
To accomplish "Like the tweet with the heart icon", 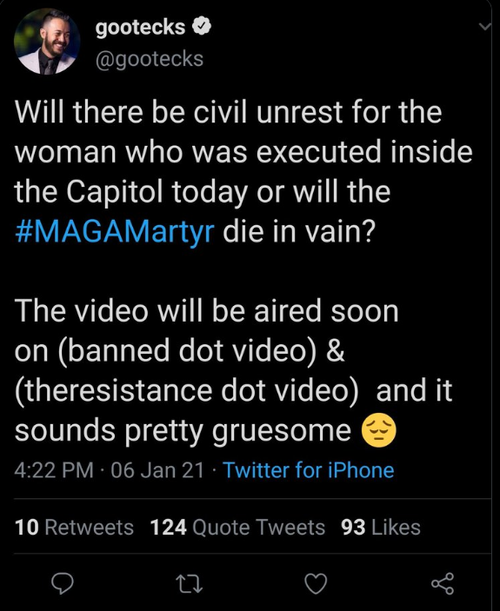I will click(x=315, y=584).
